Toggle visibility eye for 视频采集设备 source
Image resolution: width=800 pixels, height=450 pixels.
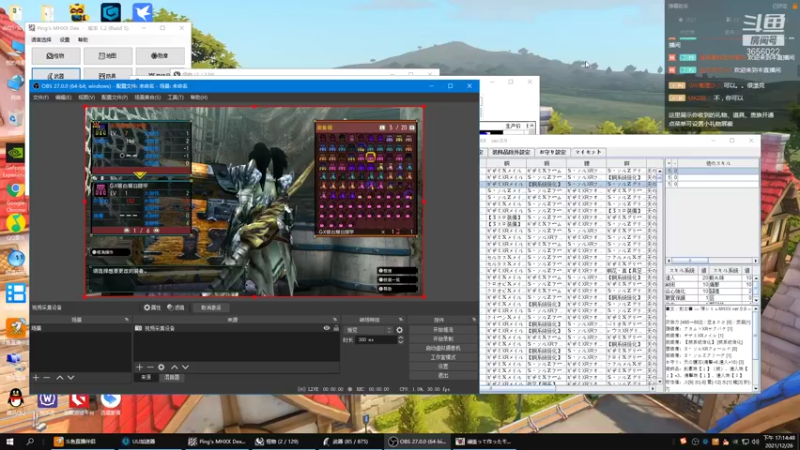coord(327,328)
